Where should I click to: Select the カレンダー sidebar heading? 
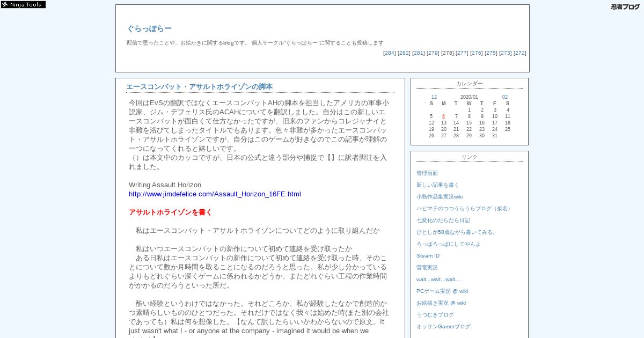470,84
